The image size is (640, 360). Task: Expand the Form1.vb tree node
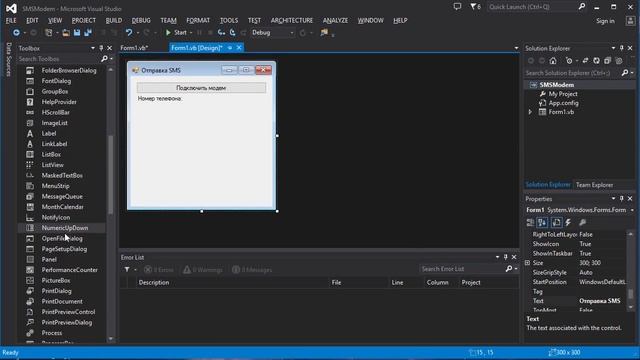[530, 112]
